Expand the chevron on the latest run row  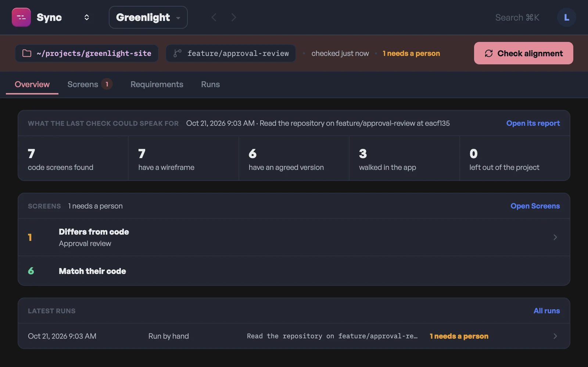click(555, 336)
